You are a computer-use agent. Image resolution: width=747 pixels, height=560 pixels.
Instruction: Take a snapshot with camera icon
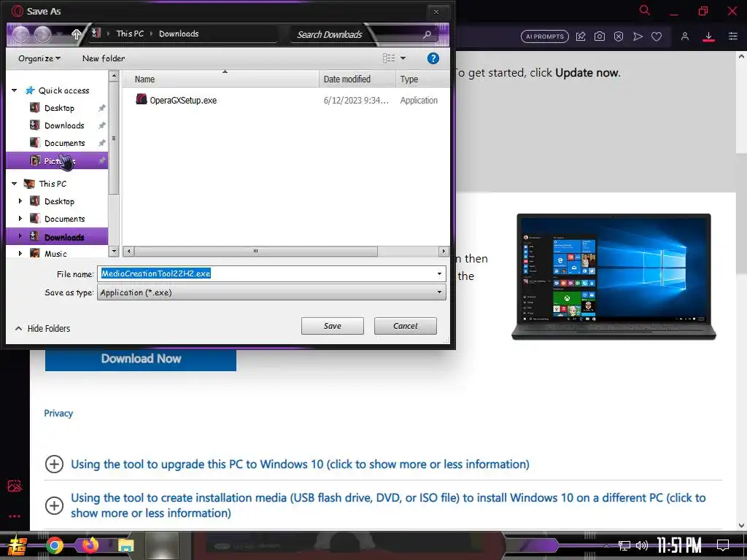(x=600, y=36)
